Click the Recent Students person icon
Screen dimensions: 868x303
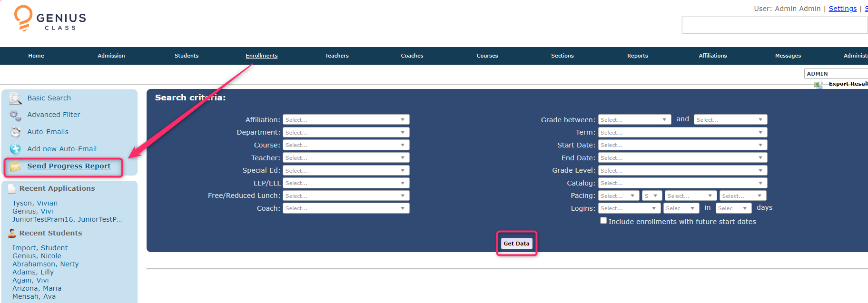point(12,234)
